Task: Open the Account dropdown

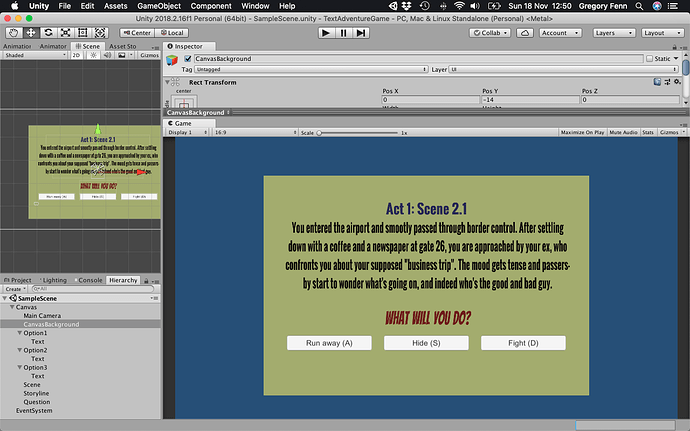Action: tap(560, 33)
